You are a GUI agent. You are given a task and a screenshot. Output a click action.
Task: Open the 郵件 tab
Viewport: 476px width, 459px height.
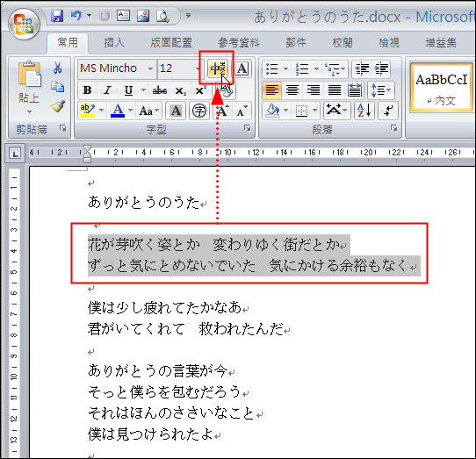point(296,42)
